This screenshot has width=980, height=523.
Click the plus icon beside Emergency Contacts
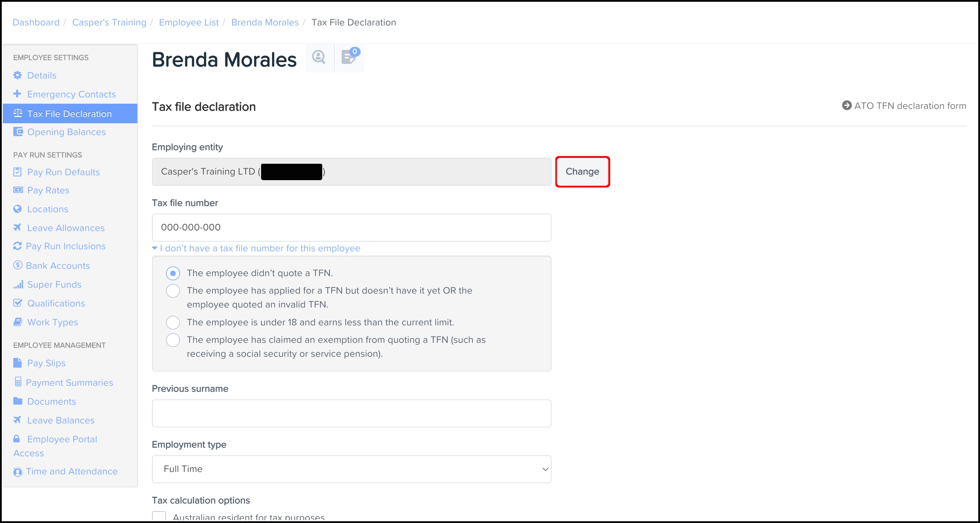(17, 94)
